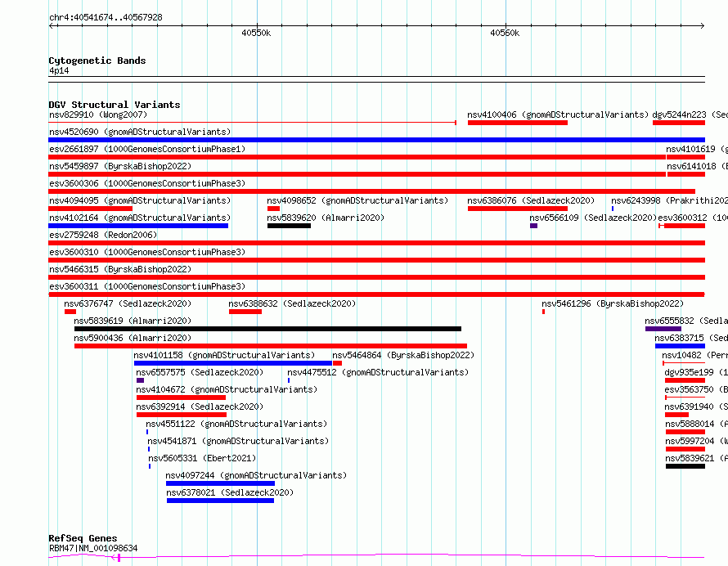Click nsv5464864 (ByrskaBishop2022) label
This screenshot has height=566, width=728.
coord(403,355)
